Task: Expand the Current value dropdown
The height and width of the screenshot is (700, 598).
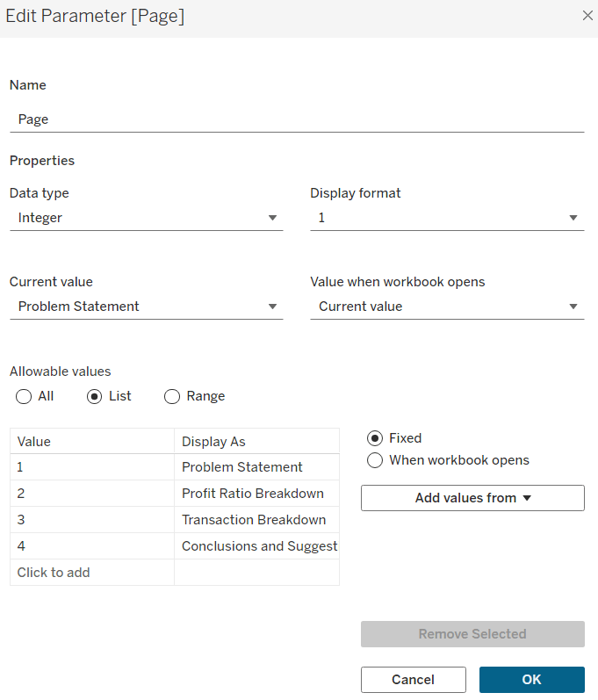Action: [x=146, y=307]
